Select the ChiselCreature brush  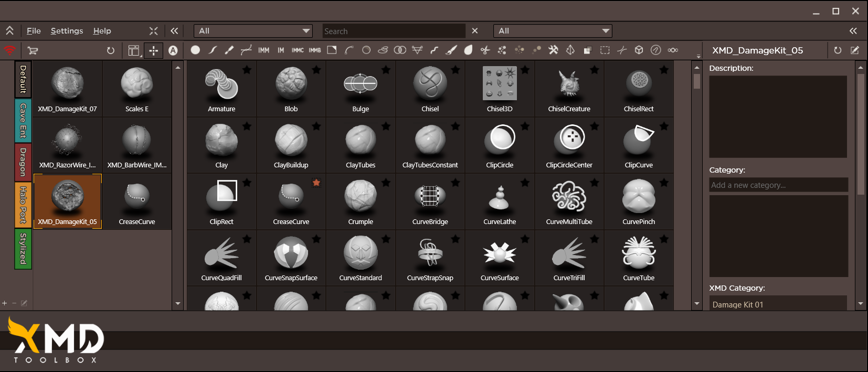click(569, 89)
